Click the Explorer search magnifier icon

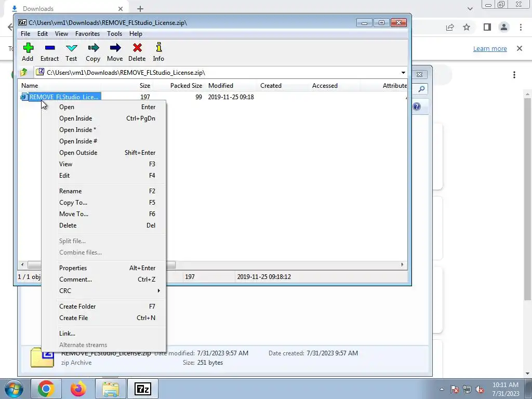(x=421, y=89)
